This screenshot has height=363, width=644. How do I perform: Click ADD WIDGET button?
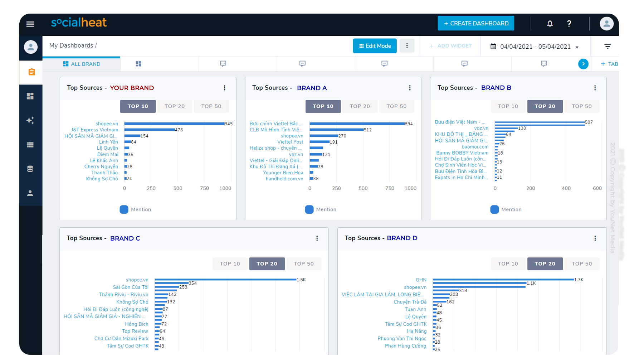click(450, 46)
